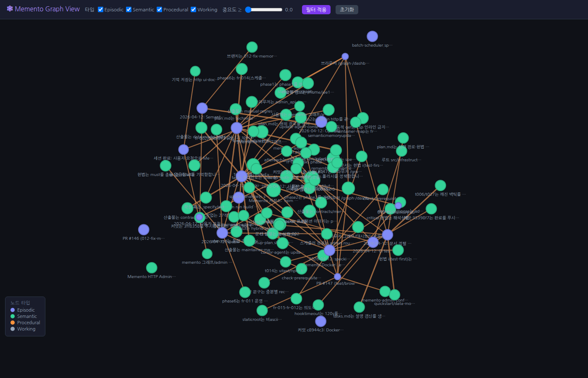Select the 브랜치는 012-fix-memor… node

click(252, 47)
